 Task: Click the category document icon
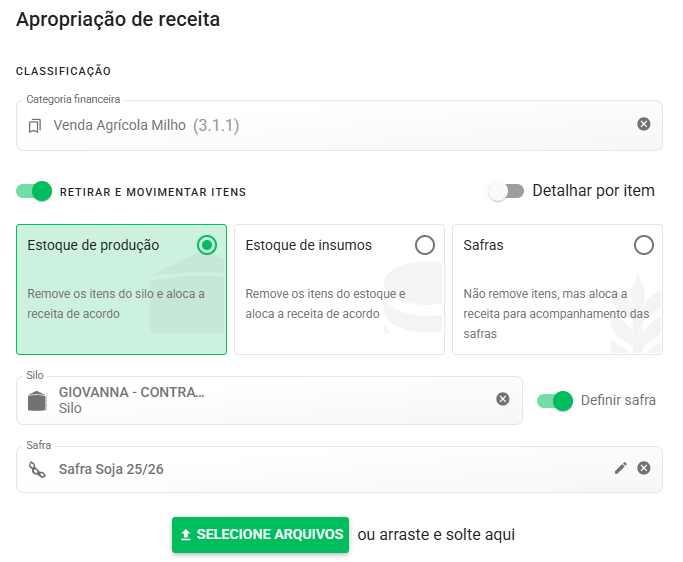point(36,126)
